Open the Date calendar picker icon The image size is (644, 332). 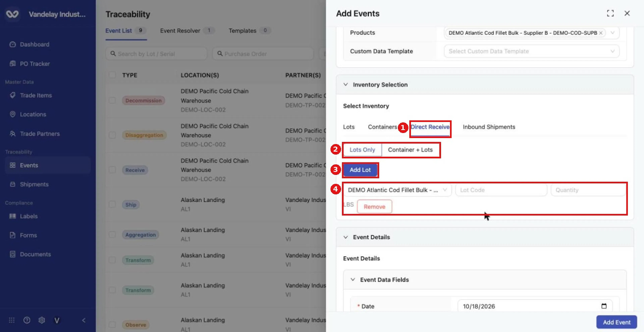coord(604,306)
